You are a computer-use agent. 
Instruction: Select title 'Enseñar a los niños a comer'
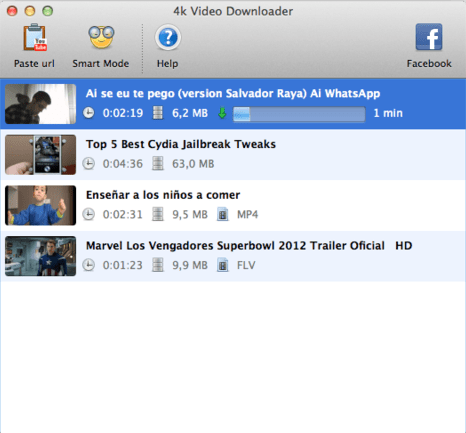point(163,195)
